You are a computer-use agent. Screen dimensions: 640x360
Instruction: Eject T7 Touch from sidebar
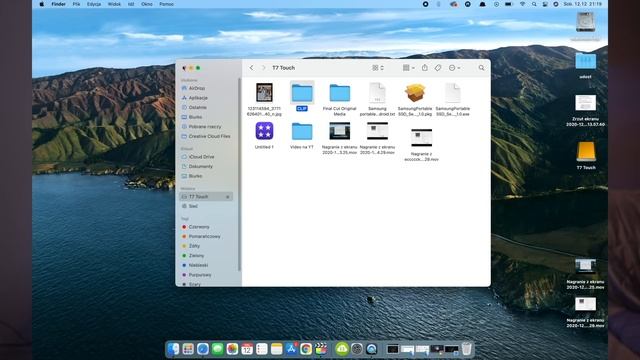pos(228,197)
